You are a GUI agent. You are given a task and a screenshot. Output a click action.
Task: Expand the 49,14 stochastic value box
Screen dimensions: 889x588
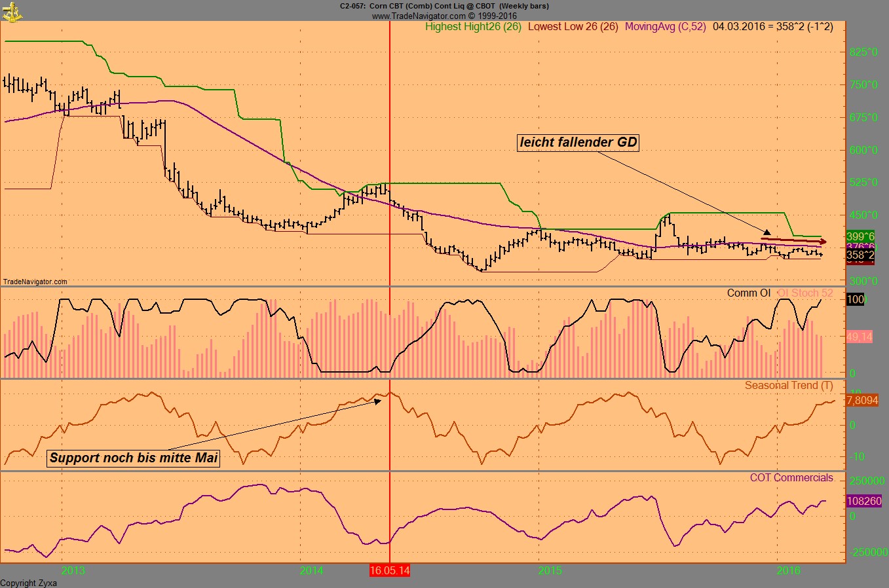860,338
